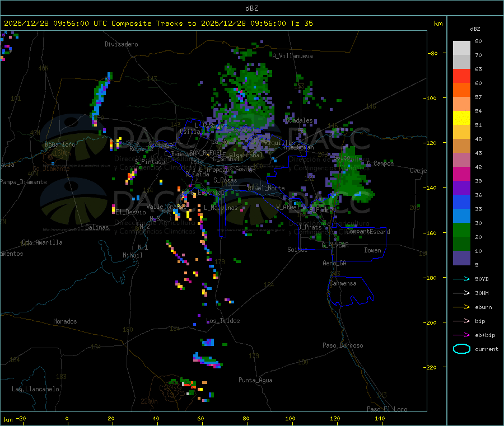
Task: Click the 100 km bottom axis label
Action: click(290, 418)
